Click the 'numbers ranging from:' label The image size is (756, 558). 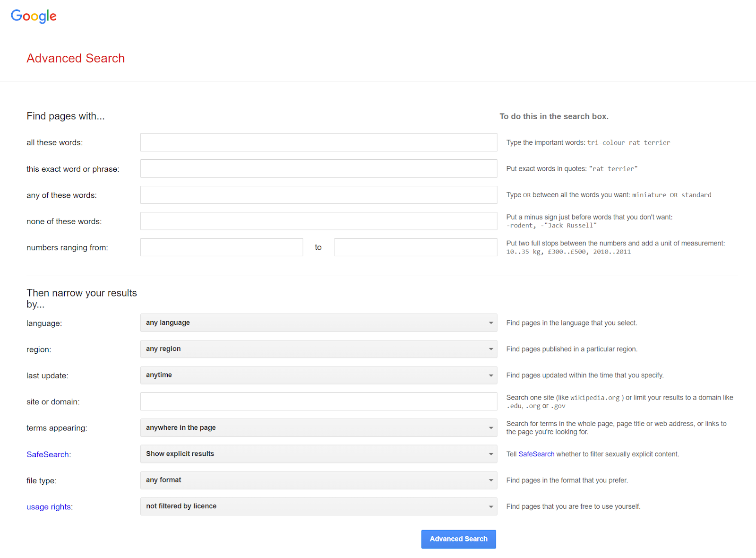click(67, 248)
